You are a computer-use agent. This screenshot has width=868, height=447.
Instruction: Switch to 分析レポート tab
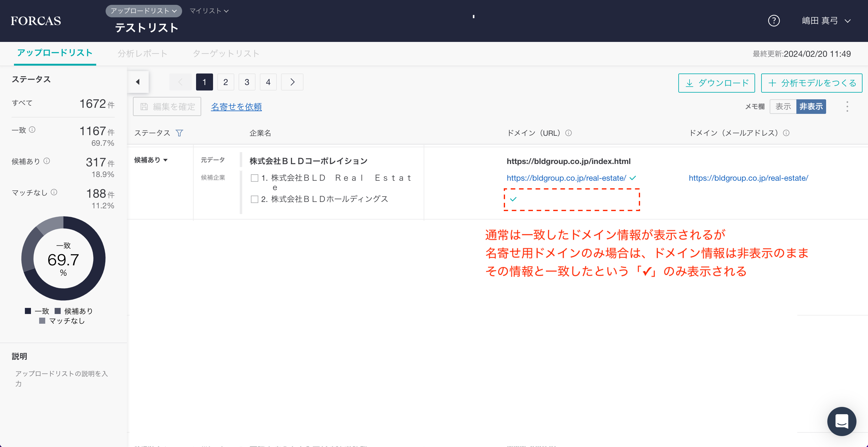(142, 54)
